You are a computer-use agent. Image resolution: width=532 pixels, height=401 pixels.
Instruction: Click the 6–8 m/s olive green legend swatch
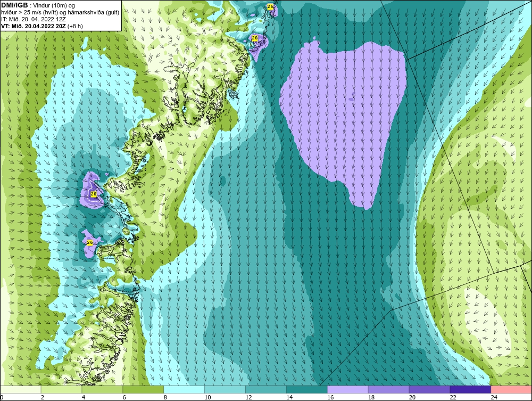(143, 389)
